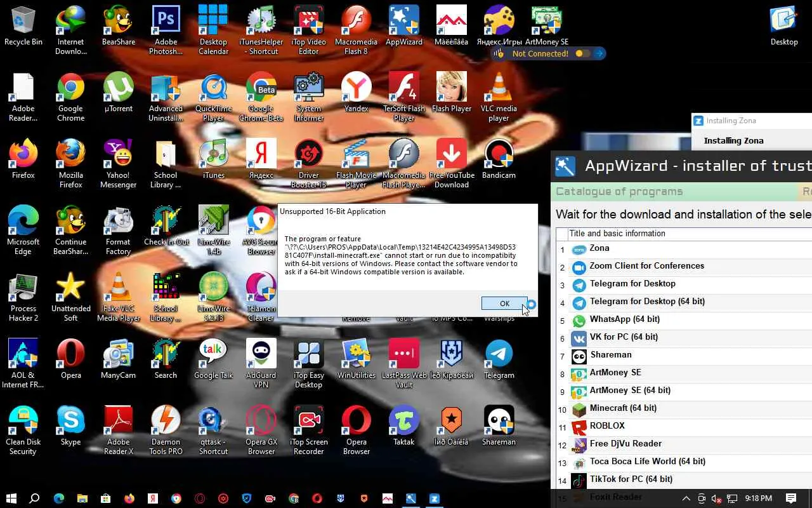Click the blue arrow on the Not Connected widget

click(599, 54)
